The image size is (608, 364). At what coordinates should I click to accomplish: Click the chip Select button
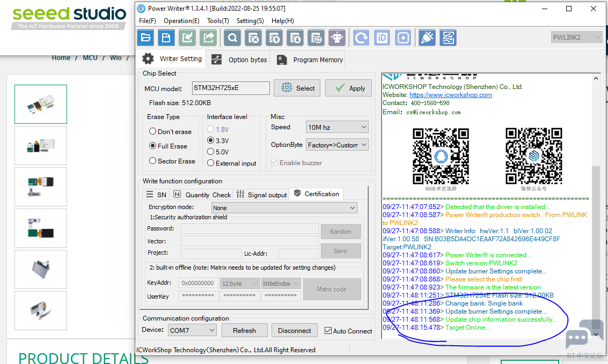click(297, 88)
